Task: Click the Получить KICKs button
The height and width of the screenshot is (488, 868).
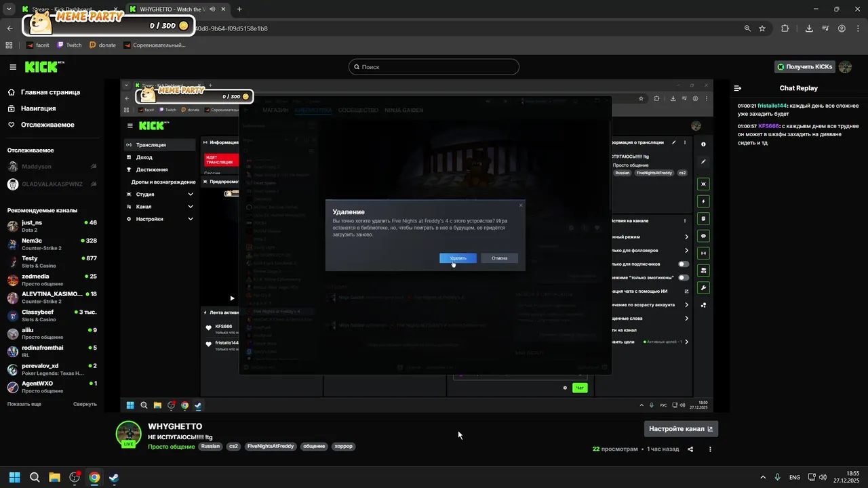Action: (x=805, y=67)
